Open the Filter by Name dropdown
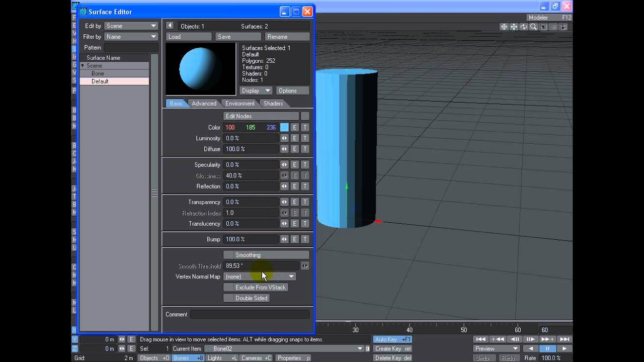The image size is (644, 362). click(x=131, y=37)
